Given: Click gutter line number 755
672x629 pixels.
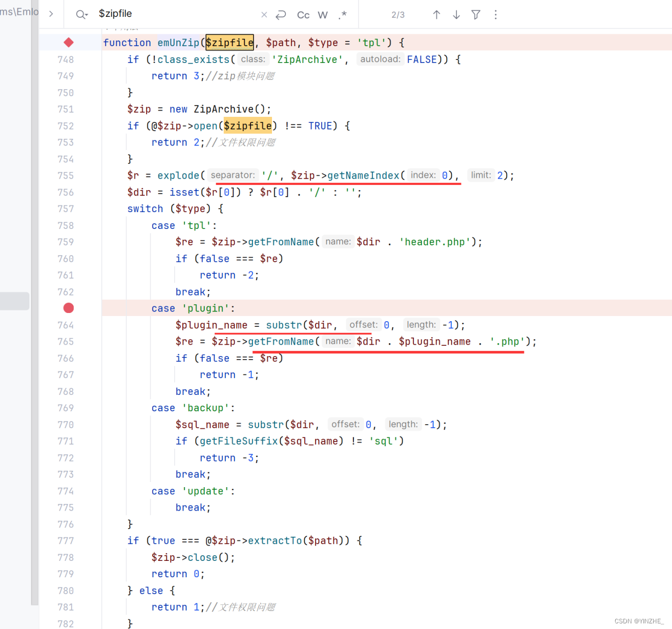Looking at the screenshot, I should (66, 176).
